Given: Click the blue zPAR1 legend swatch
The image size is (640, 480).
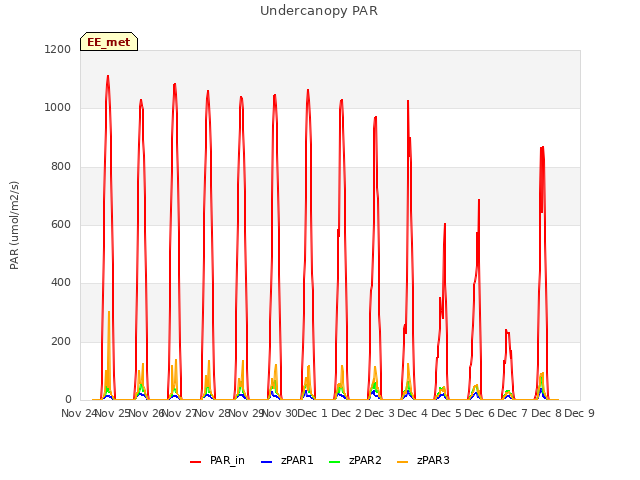Looking at the screenshot, I should pos(267,462).
